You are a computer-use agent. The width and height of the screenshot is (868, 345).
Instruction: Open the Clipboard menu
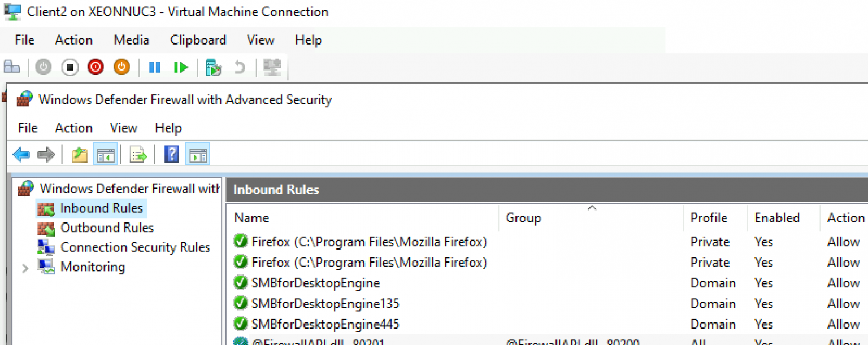pyautogui.click(x=198, y=40)
